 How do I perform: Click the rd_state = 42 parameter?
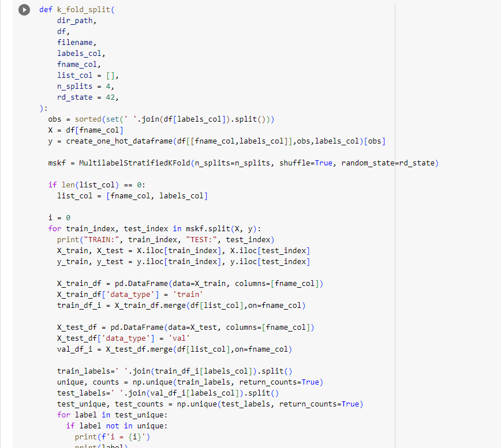point(88,97)
